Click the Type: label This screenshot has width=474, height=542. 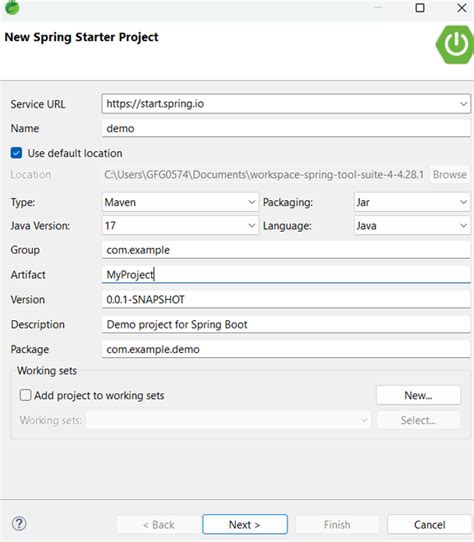click(x=23, y=202)
